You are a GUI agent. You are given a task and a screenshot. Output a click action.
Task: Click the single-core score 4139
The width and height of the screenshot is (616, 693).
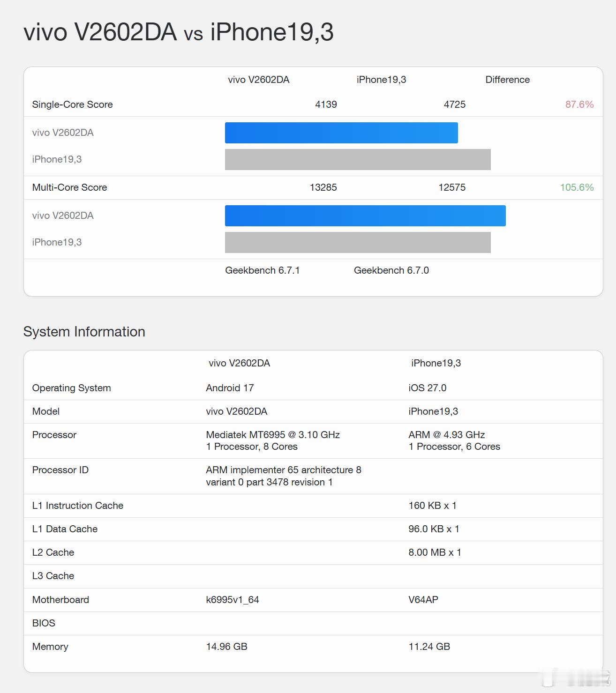pos(326,104)
